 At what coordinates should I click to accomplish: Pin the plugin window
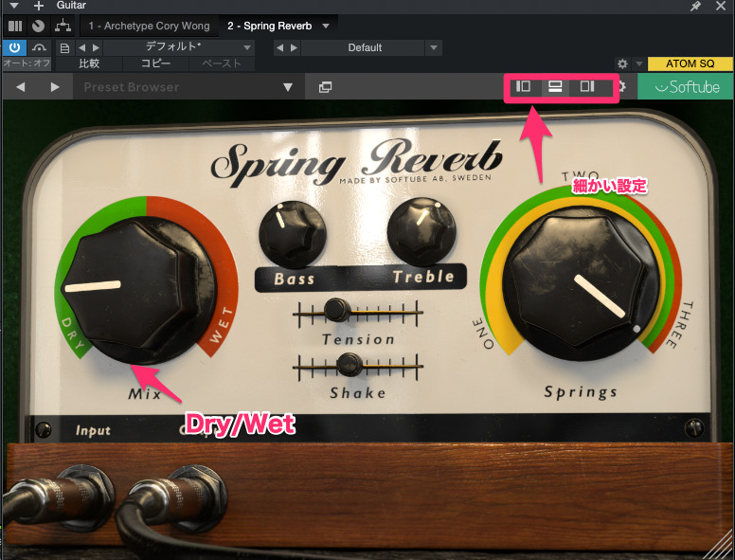696,7
